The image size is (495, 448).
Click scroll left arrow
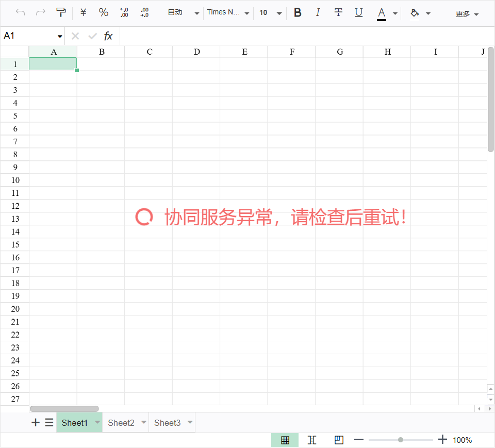[x=479, y=409]
